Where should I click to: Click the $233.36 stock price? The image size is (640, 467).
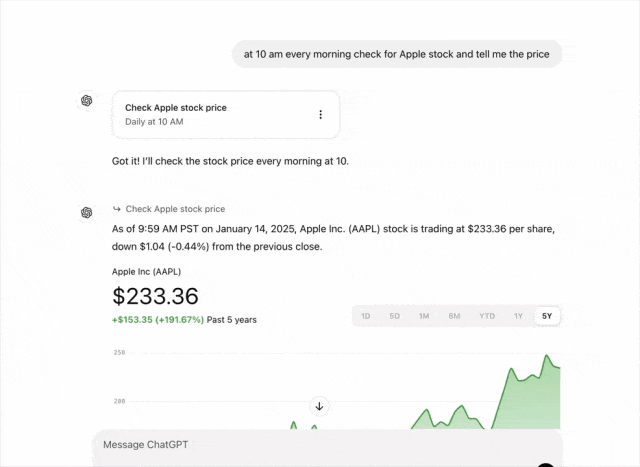tap(155, 296)
